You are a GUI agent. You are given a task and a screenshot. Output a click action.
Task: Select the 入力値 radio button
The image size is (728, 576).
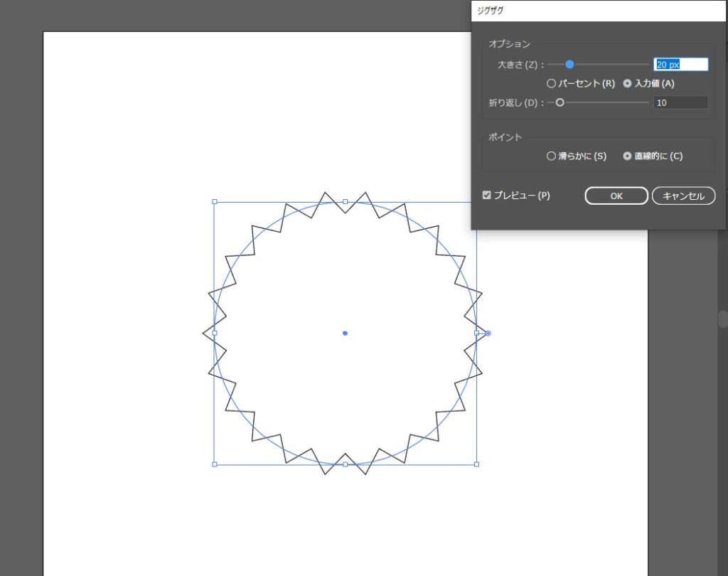click(x=627, y=84)
